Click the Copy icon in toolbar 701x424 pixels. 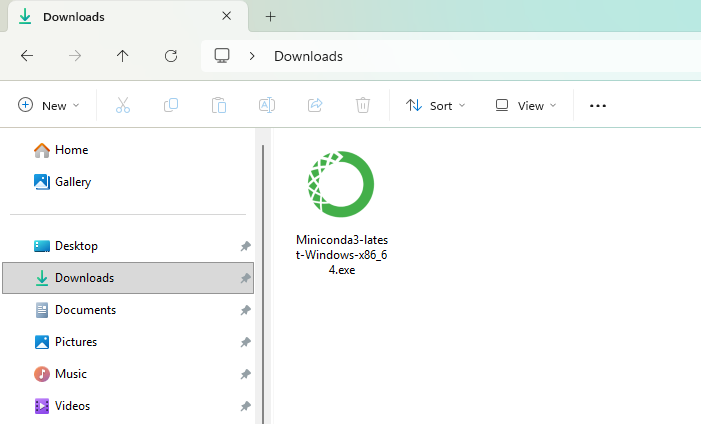171,106
